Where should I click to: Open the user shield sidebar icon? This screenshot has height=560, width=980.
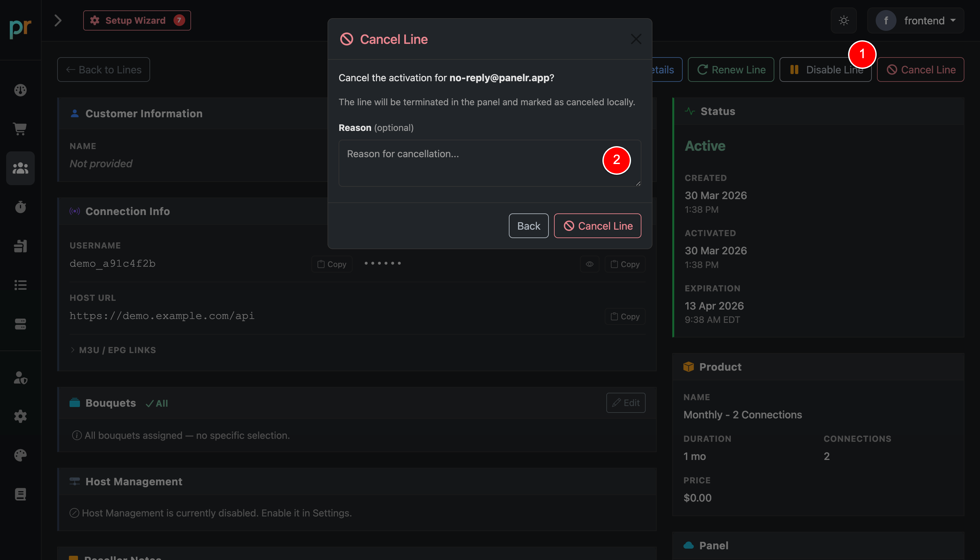click(20, 378)
